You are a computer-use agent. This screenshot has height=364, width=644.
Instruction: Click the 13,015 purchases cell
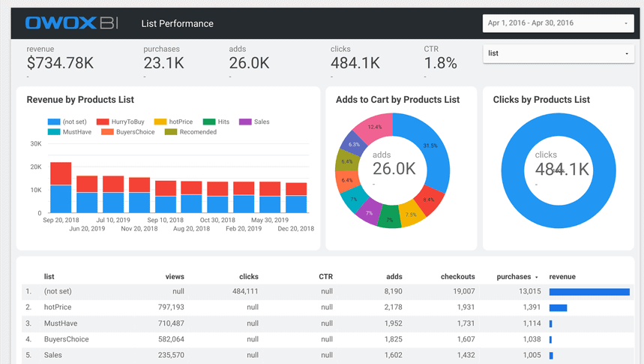coord(530,291)
